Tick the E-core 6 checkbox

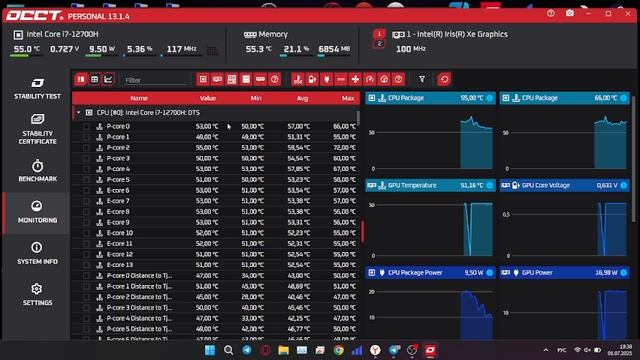(86, 191)
